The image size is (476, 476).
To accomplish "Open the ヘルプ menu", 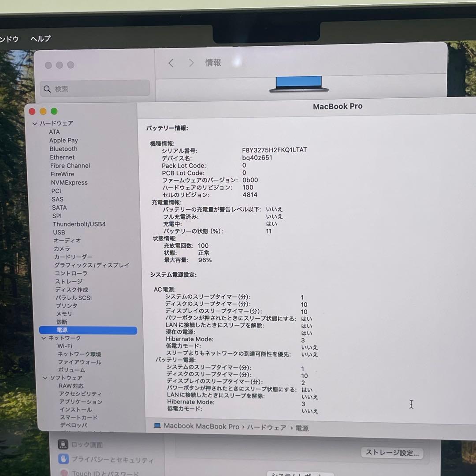I will pos(40,39).
